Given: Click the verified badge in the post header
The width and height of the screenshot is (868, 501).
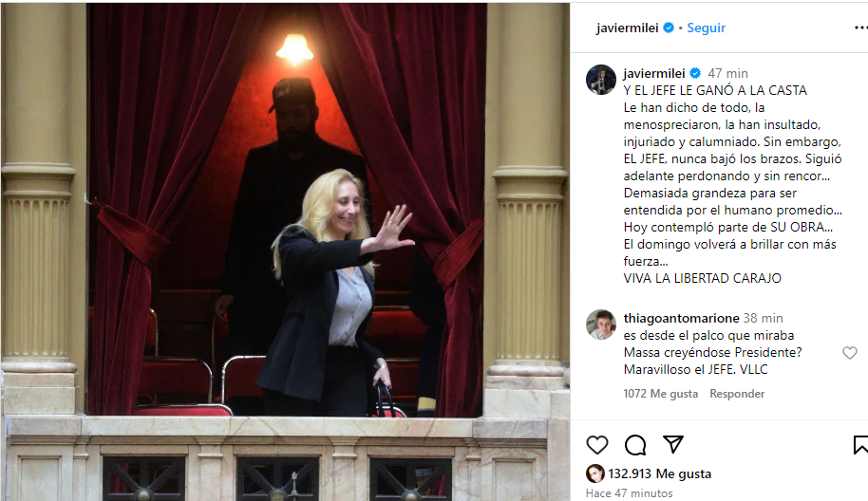Looking at the screenshot, I should click(669, 28).
